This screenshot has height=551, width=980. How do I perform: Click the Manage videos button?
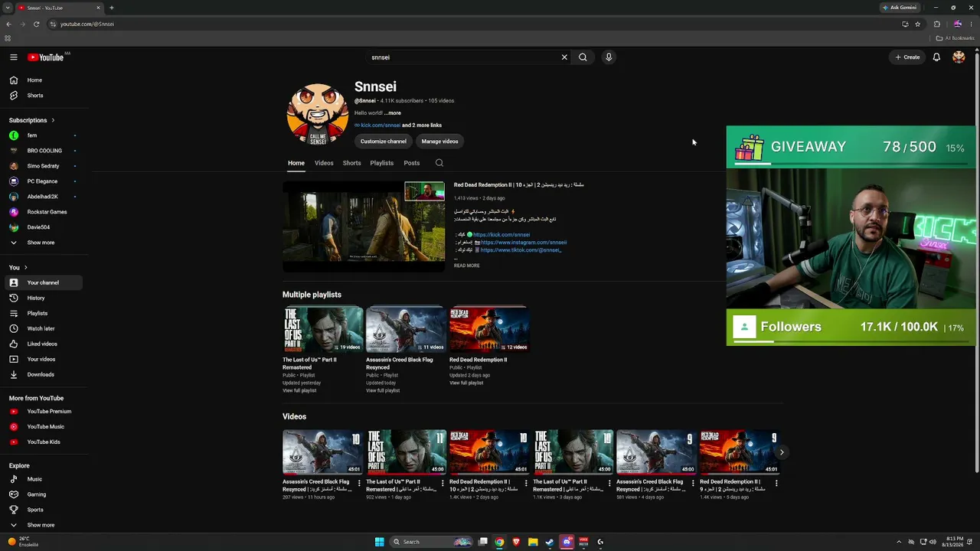pos(439,142)
